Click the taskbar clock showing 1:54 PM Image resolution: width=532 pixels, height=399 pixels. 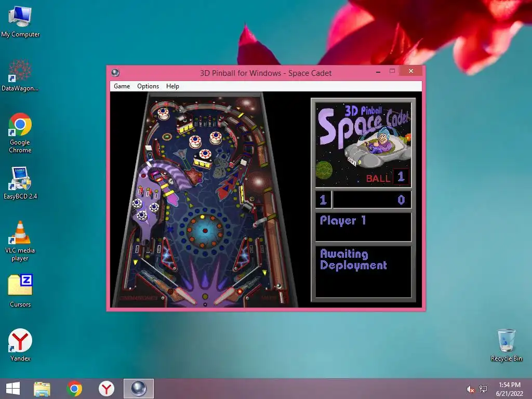509,389
